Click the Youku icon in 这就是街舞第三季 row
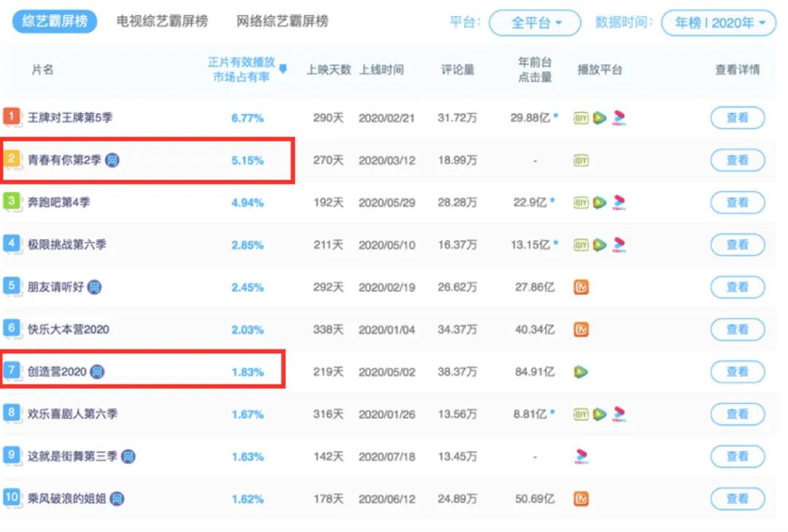The image size is (788, 532). pos(581,457)
